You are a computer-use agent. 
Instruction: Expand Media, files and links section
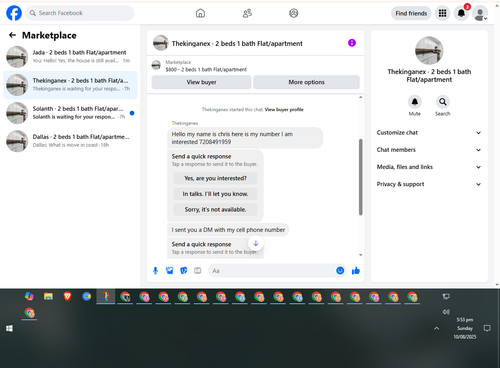(429, 167)
